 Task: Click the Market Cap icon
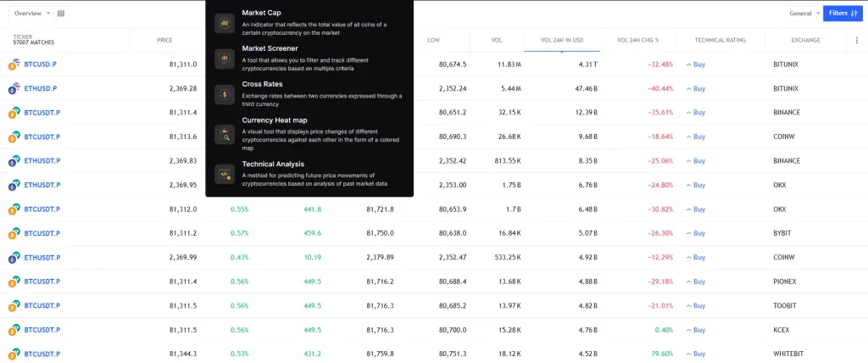(225, 23)
